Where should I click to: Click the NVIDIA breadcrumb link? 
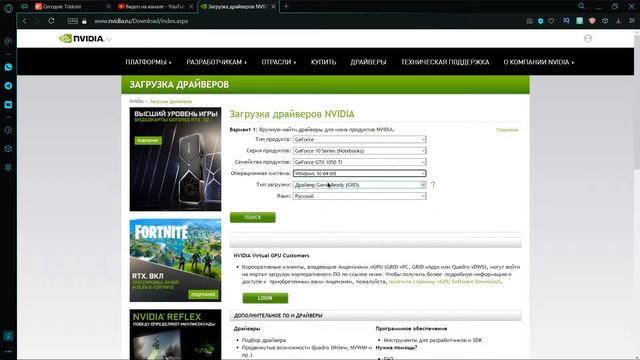click(x=136, y=101)
